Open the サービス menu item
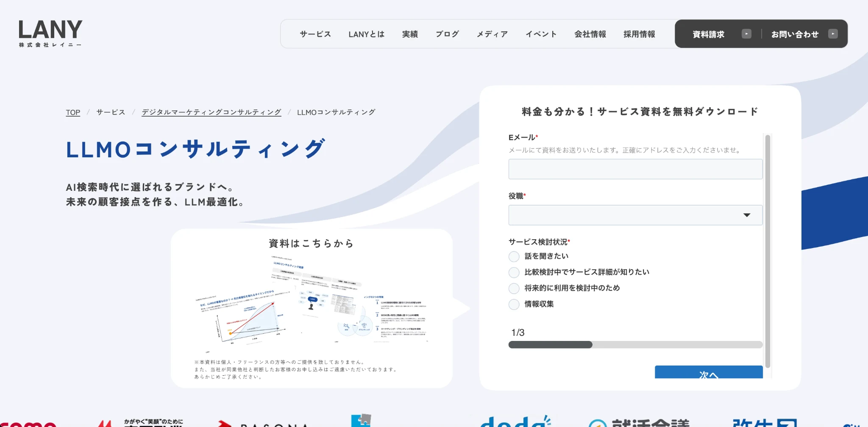 315,34
